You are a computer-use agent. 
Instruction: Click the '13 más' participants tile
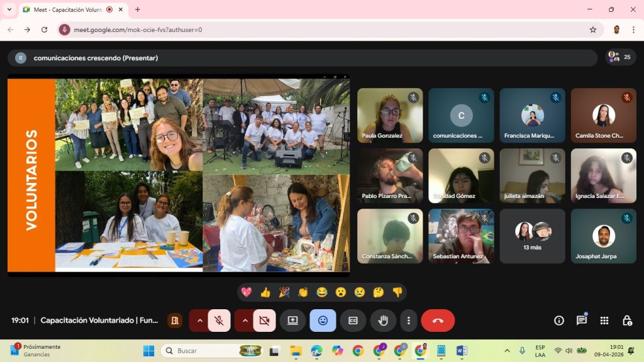click(532, 236)
